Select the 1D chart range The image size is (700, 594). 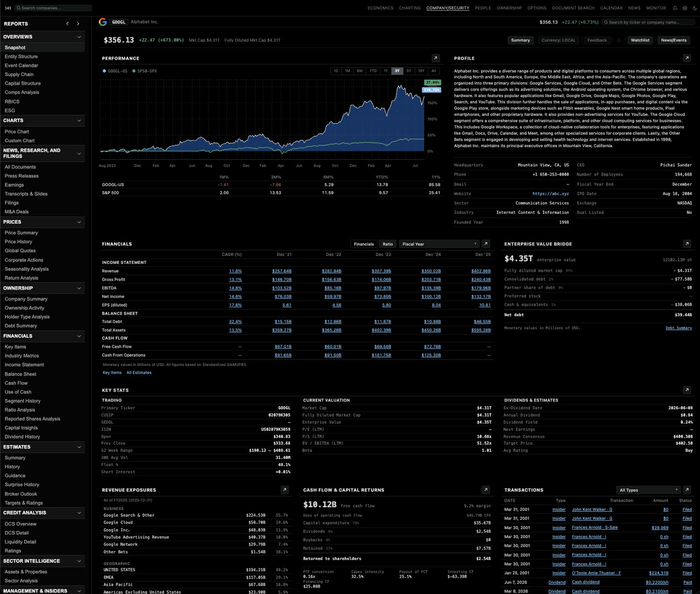tap(336, 71)
